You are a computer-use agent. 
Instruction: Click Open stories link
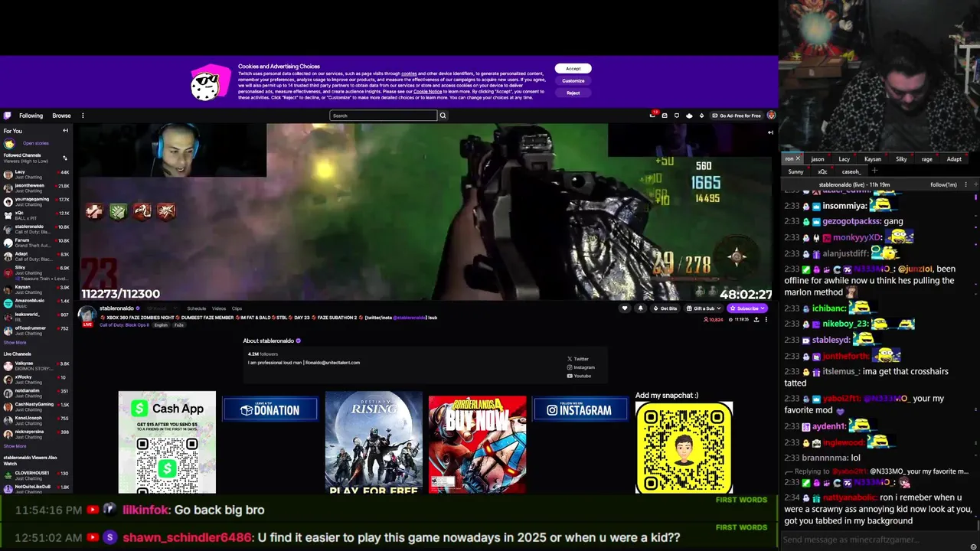point(36,143)
